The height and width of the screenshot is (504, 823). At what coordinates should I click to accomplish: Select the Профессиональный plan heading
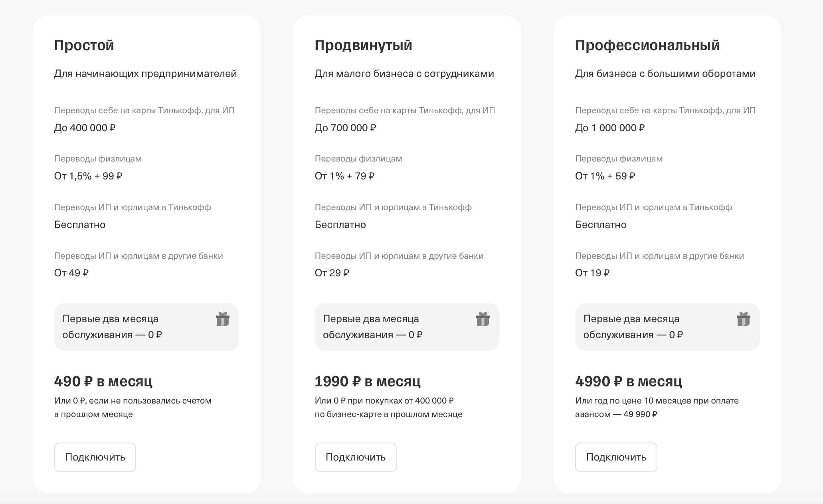click(x=647, y=45)
